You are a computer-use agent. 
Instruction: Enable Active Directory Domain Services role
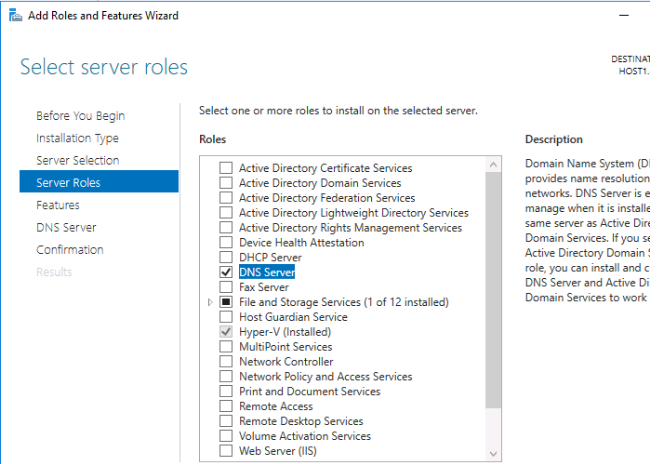point(226,183)
